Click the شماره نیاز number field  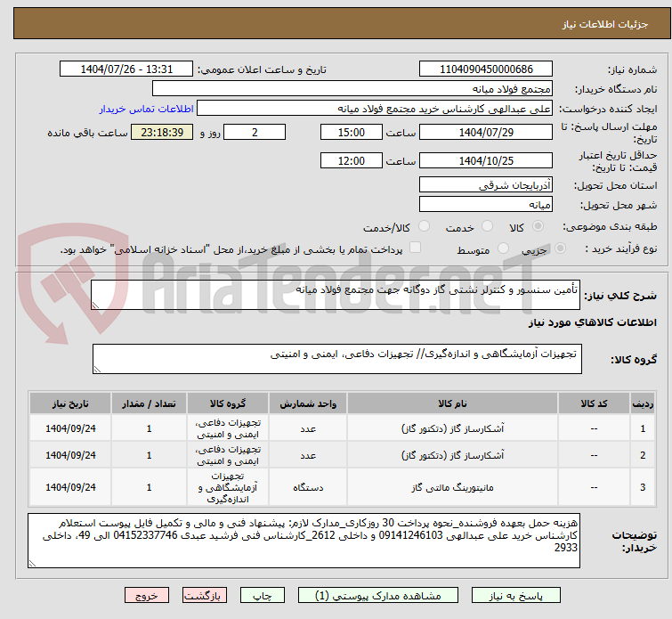pos(486,69)
